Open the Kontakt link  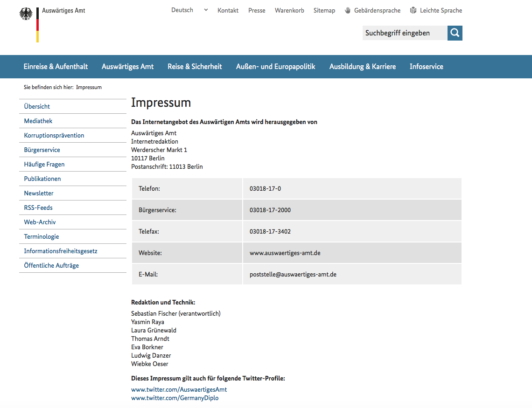[228, 11]
